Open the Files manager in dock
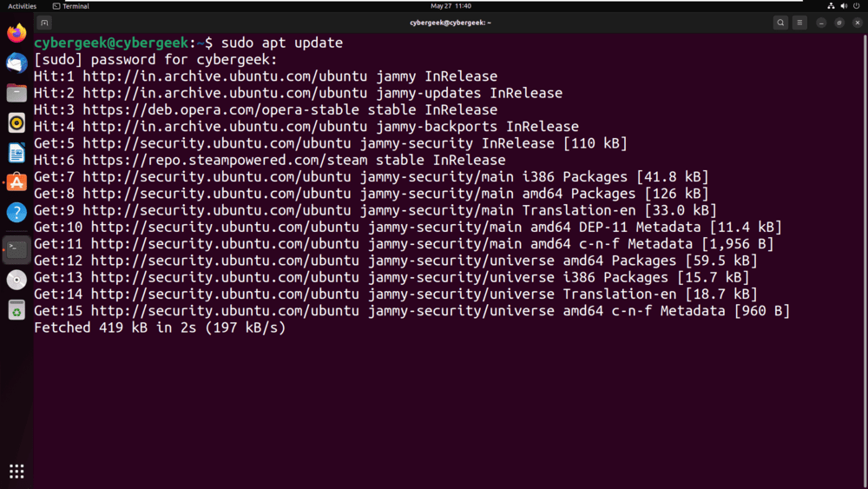Viewport: 868px width, 489px height. tap(16, 93)
